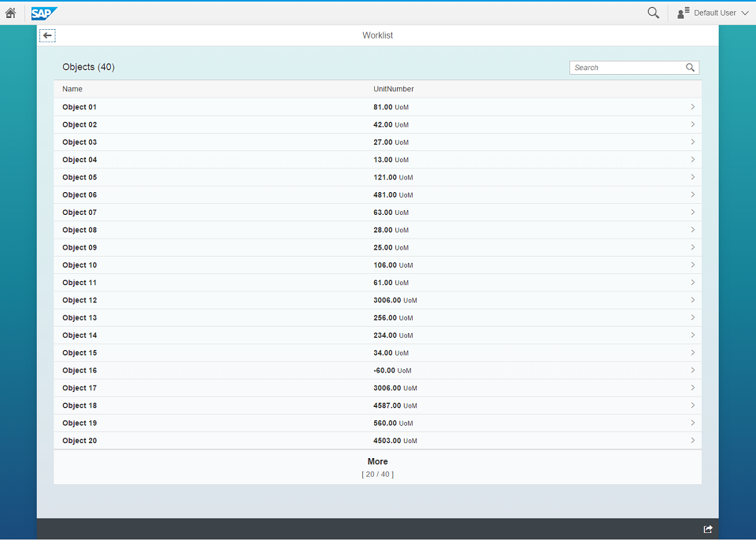Viewport: 756px width, 540px height.
Task: Click the Default User avatar icon
Action: pos(683,13)
